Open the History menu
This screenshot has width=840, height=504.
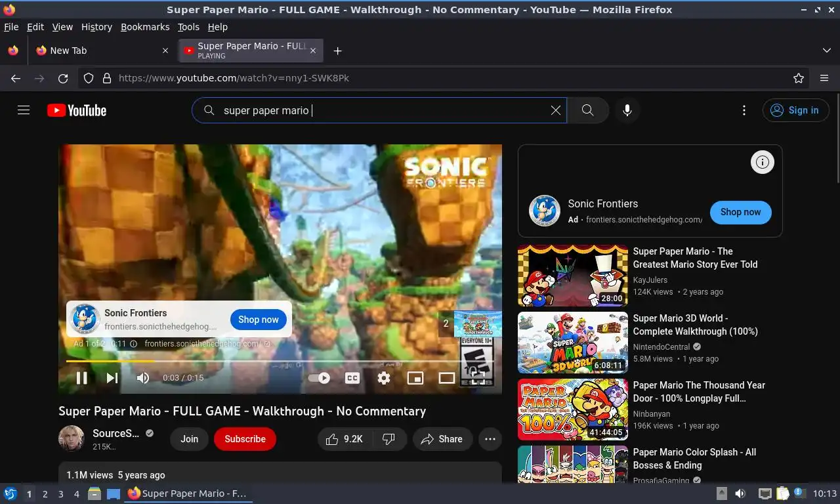(96, 27)
